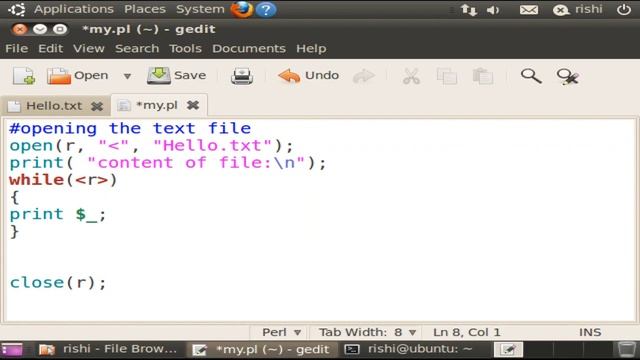The width and height of the screenshot is (640, 360).
Task: Click the blue Help question-mark icon
Action: coord(266,9)
